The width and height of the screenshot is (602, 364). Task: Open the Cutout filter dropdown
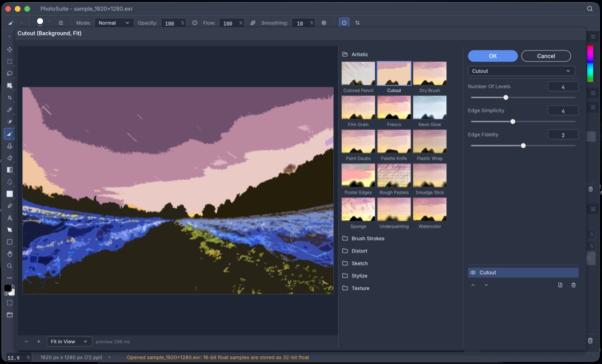[x=522, y=71]
